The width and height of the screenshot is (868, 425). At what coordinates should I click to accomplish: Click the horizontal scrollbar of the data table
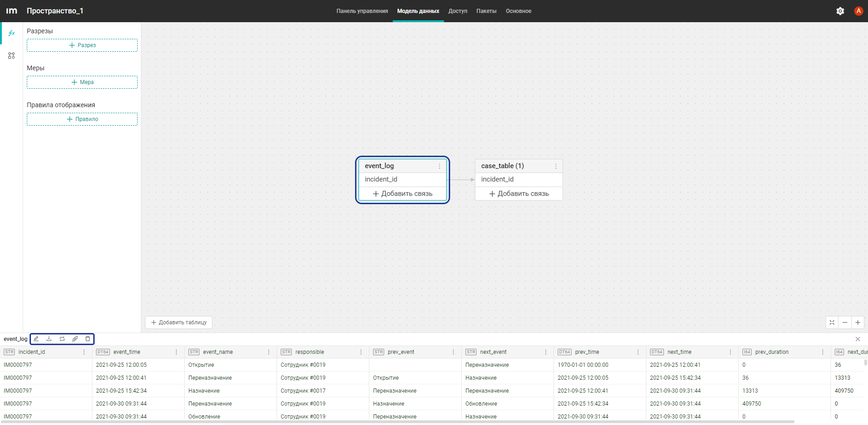397,422
